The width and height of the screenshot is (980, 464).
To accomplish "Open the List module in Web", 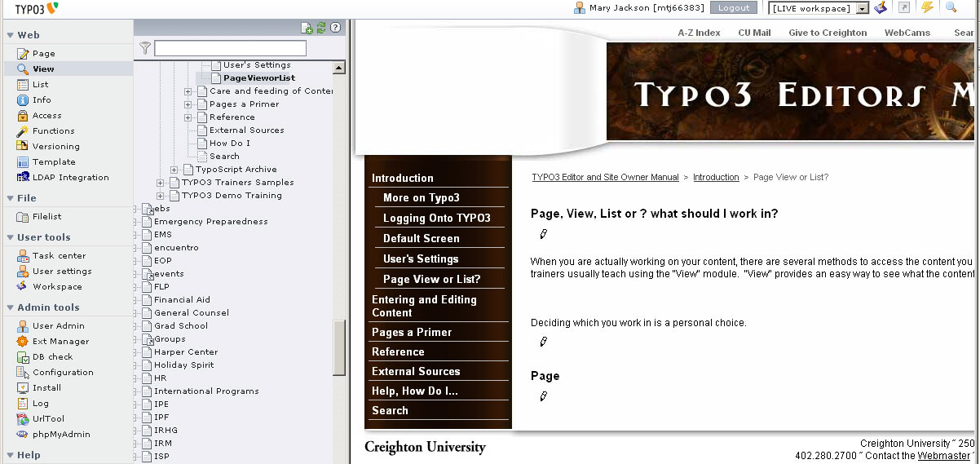I will [40, 85].
